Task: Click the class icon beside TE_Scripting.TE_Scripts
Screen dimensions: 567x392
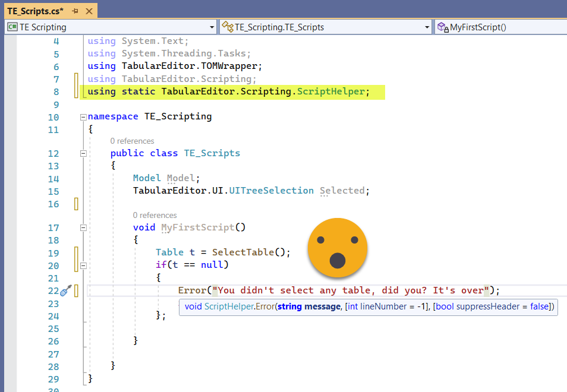Action: (x=227, y=27)
